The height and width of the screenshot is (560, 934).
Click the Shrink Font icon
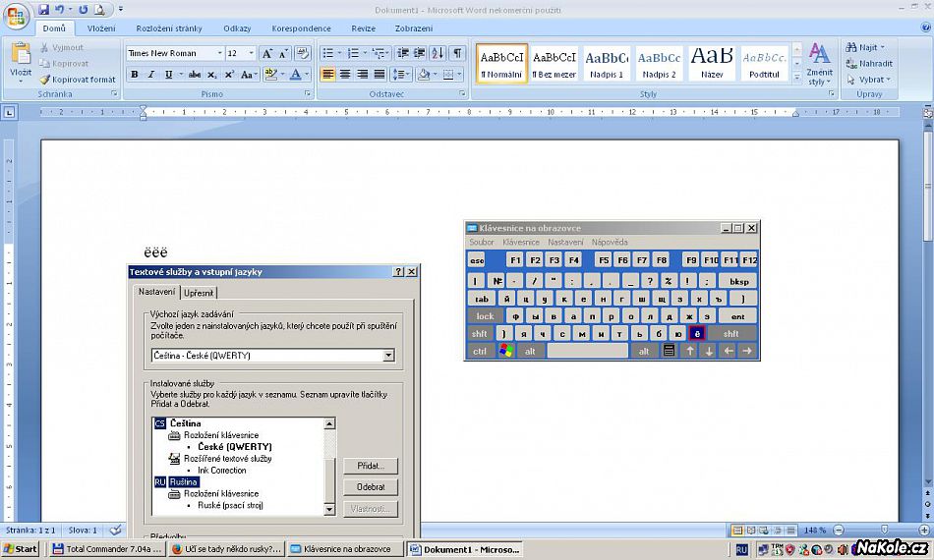tap(283, 54)
